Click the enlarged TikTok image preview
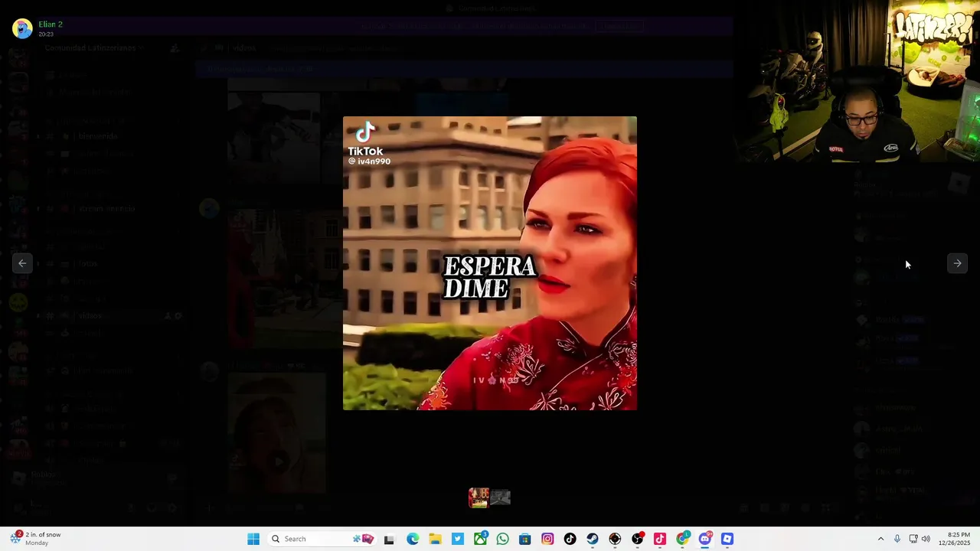The height and width of the screenshot is (551, 980). click(x=490, y=263)
